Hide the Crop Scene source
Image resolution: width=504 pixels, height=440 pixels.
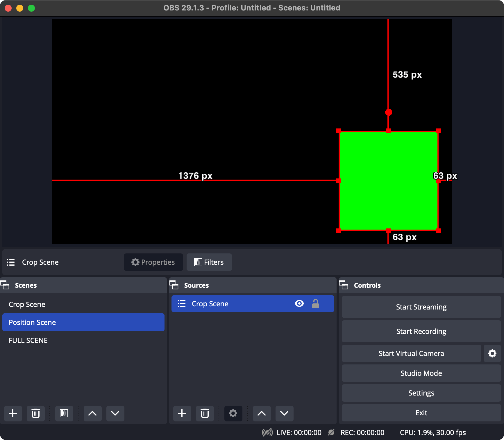pos(299,303)
